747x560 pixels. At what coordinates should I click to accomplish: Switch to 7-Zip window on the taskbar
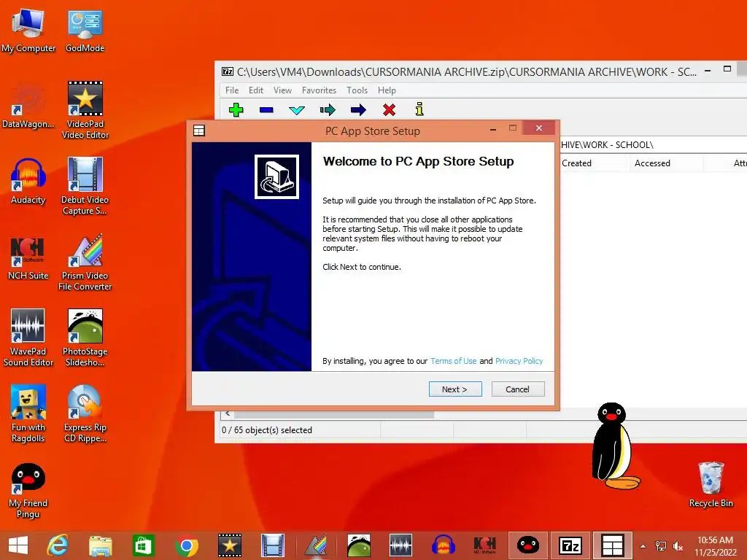(x=570, y=545)
